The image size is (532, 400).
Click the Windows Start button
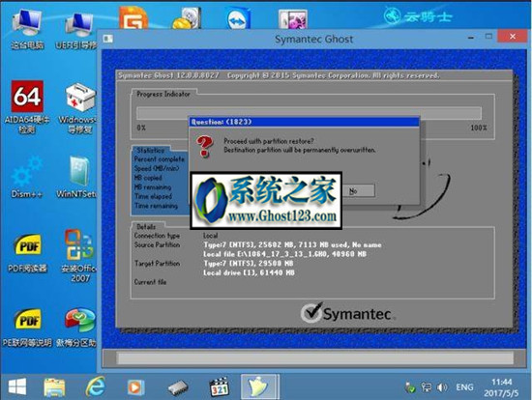point(17,386)
